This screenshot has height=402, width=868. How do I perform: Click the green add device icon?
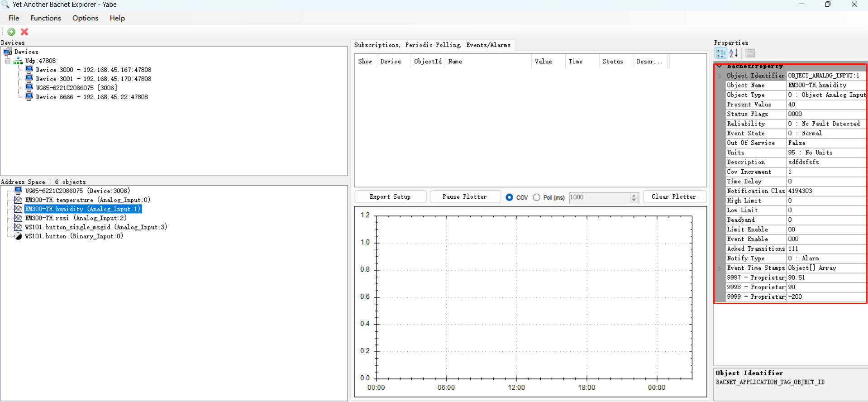11,32
